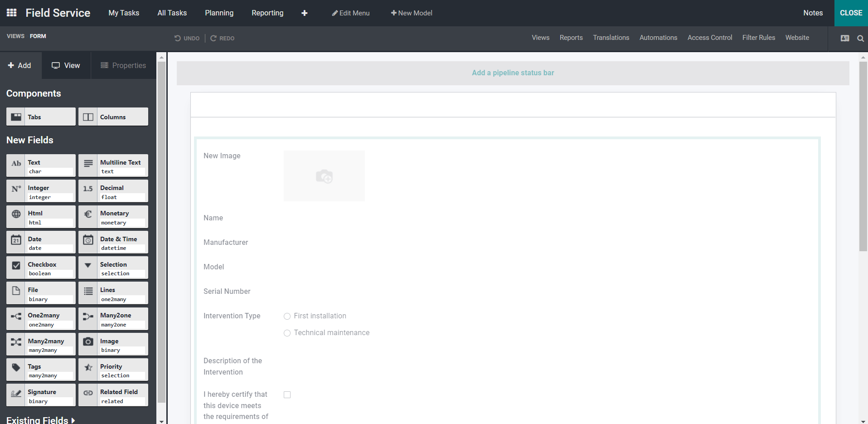Open the Reporting menu
Screen dimensions: 868x424
tap(267, 13)
